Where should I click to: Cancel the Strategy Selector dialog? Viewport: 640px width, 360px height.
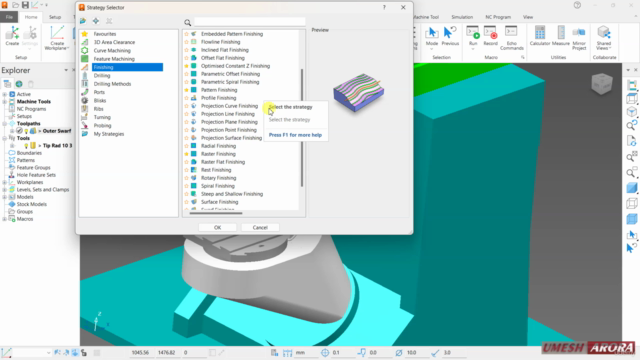click(x=260, y=227)
